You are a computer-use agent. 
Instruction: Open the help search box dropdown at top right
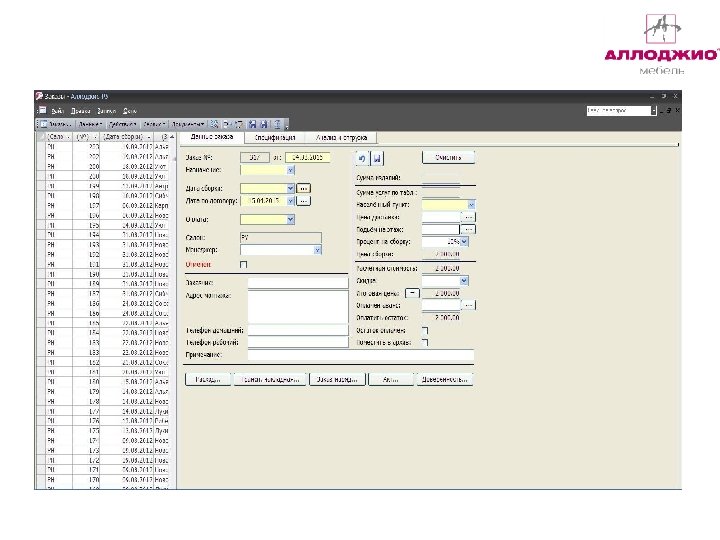pos(653,110)
